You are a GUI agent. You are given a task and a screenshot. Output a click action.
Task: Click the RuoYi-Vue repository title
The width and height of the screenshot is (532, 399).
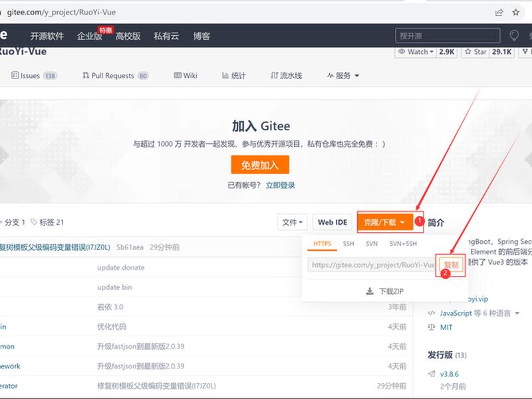pos(23,52)
